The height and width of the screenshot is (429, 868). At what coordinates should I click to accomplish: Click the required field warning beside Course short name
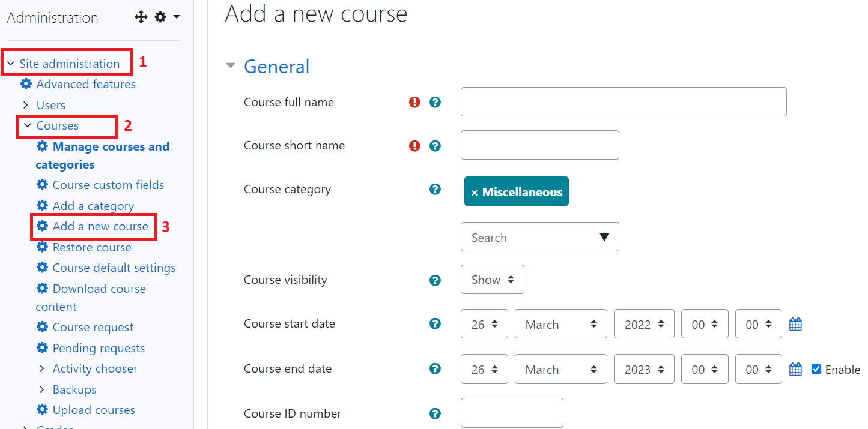[x=414, y=145]
